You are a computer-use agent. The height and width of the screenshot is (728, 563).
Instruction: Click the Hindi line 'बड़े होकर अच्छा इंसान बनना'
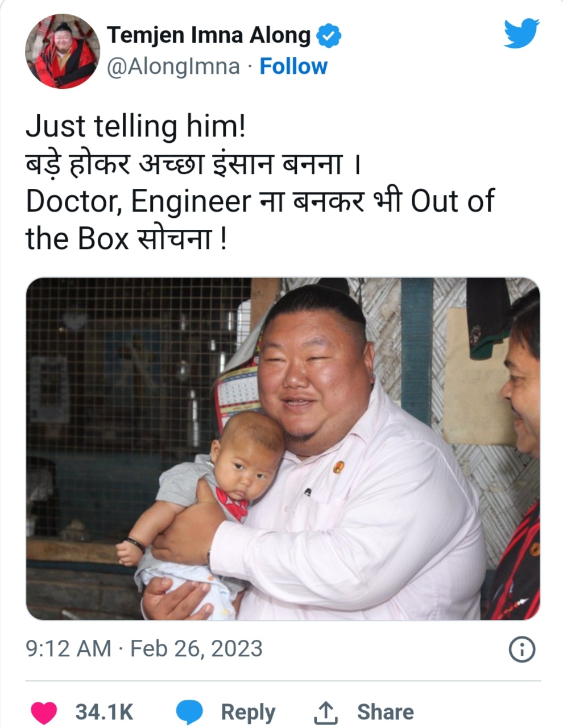pyautogui.click(x=193, y=164)
